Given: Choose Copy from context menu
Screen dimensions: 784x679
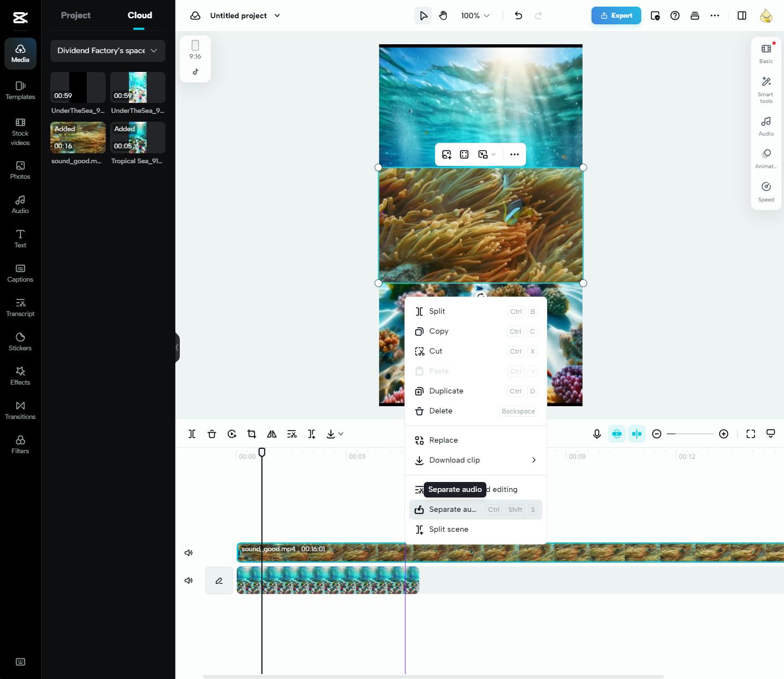Looking at the screenshot, I should click(x=476, y=331).
